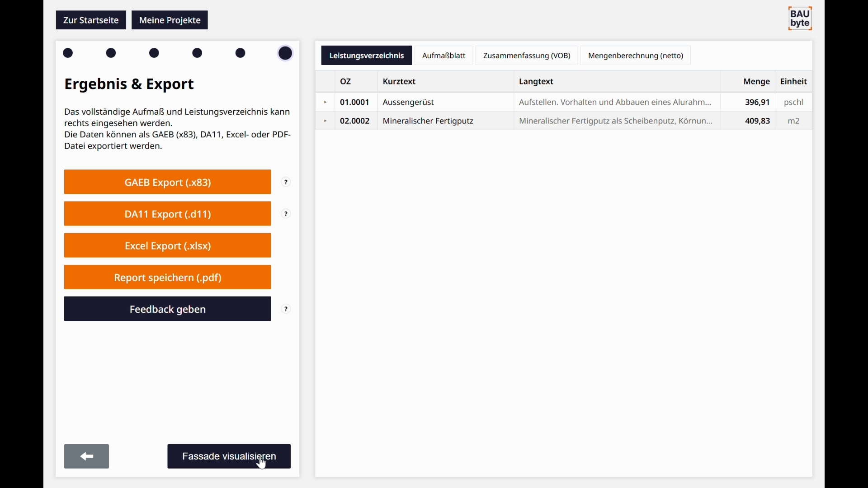Viewport: 868px width, 488px height.
Task: Click DA11 Export (.d11) button
Action: point(168,214)
